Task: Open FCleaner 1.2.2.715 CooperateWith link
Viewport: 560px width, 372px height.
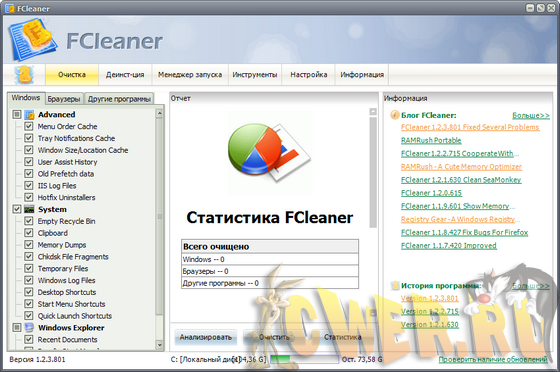Action: [460, 154]
